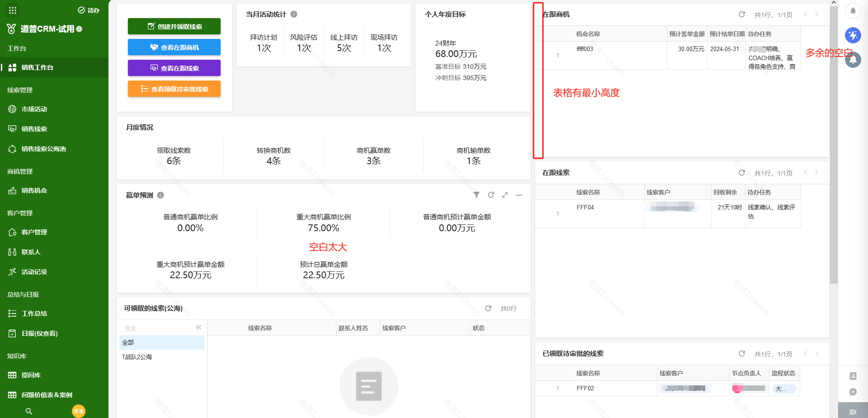Go to 活动记录
The height and width of the screenshot is (418, 868).
54,272
